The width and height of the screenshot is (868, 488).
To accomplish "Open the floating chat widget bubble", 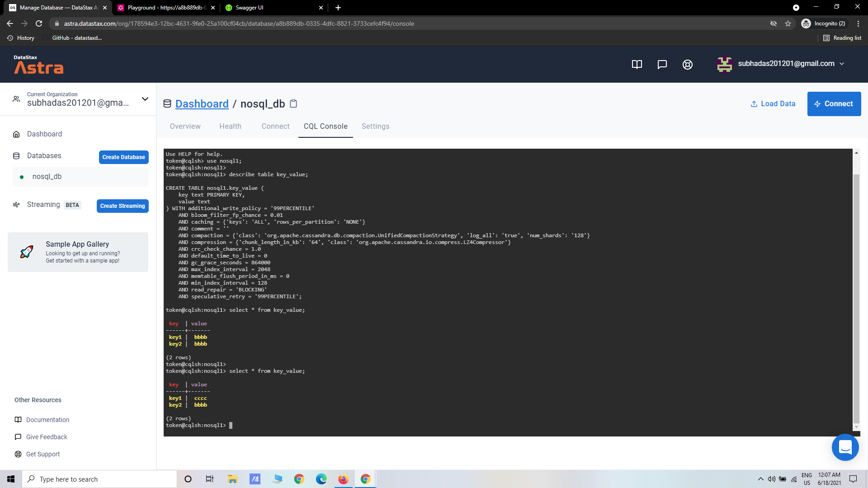I will (x=845, y=447).
